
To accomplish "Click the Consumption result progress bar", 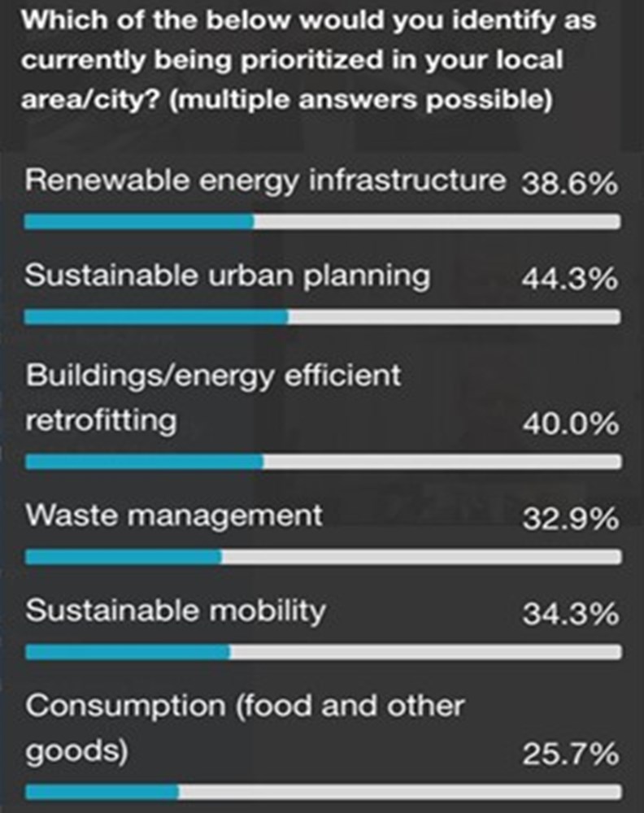I will point(323,792).
